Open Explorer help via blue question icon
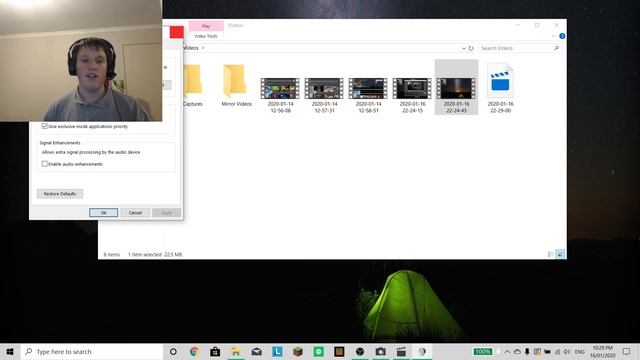Image resolution: width=640 pixels, height=360 pixels. 562,36
